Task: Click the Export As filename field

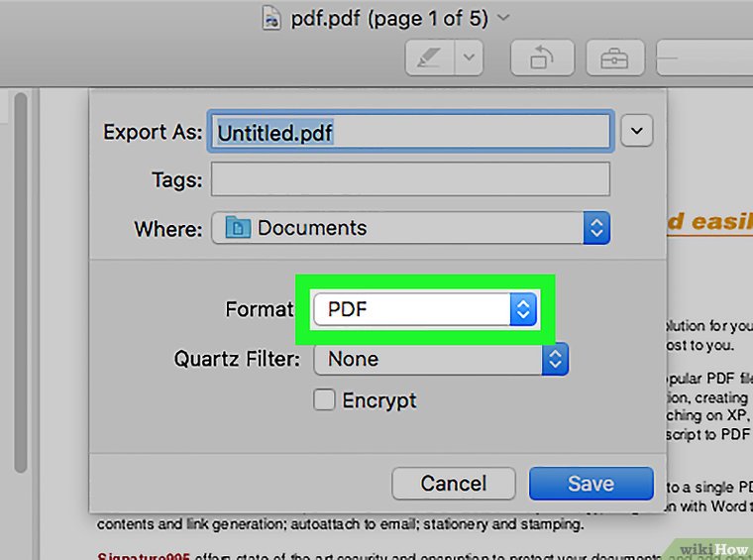Action: (410, 131)
